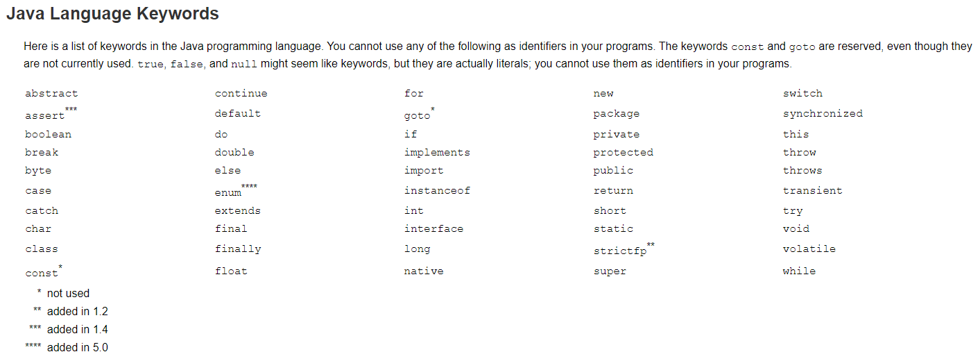Click the 'volatile' keyword

(809, 249)
